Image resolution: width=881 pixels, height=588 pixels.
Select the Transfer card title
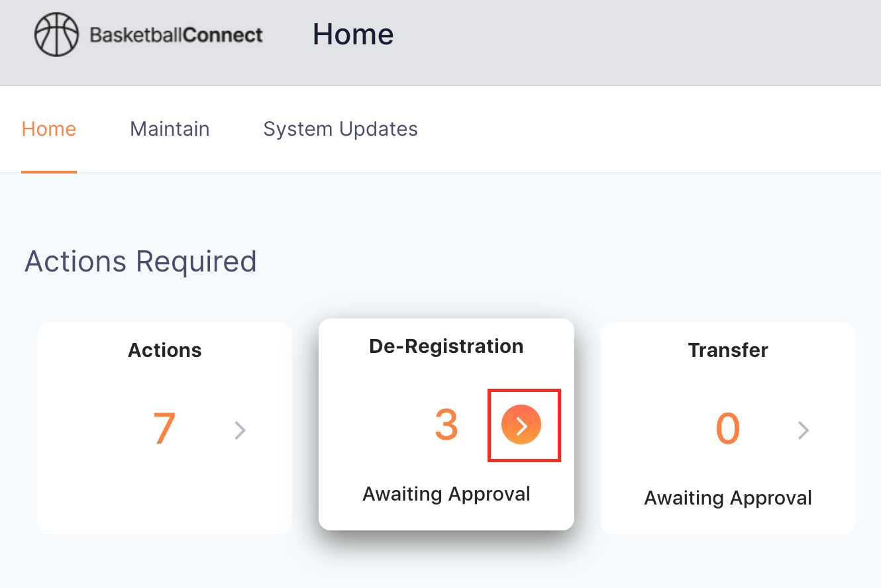[x=728, y=350]
